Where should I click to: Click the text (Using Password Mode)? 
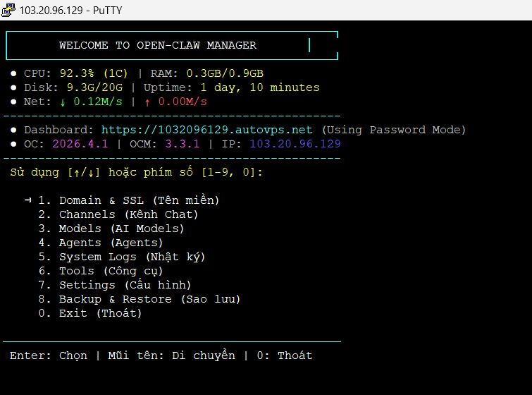[x=394, y=130]
